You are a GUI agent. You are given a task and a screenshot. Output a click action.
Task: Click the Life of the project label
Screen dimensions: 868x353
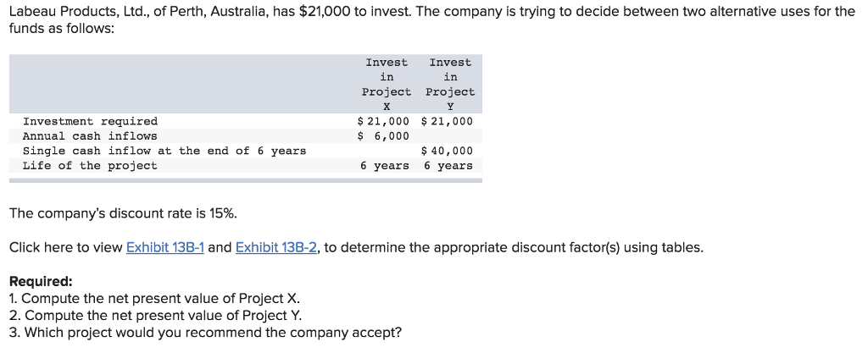coord(90,165)
